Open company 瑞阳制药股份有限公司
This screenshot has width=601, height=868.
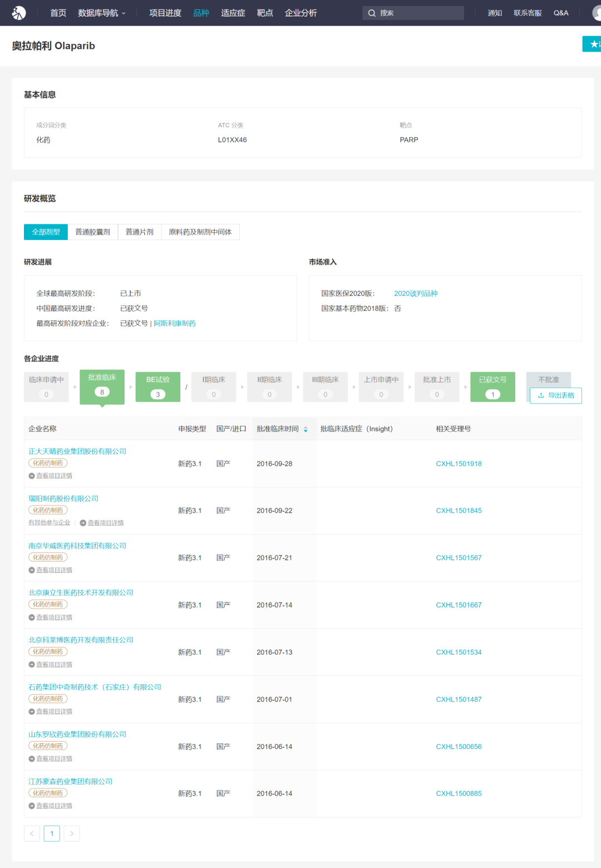63,499
